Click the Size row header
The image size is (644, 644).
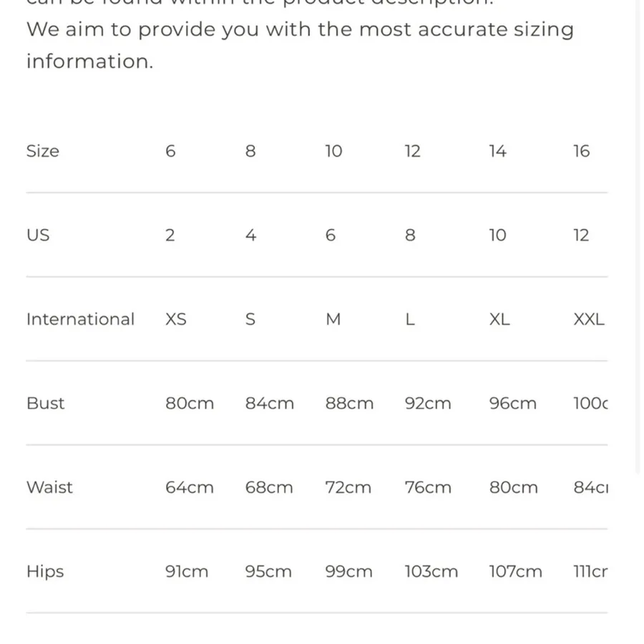click(x=43, y=151)
